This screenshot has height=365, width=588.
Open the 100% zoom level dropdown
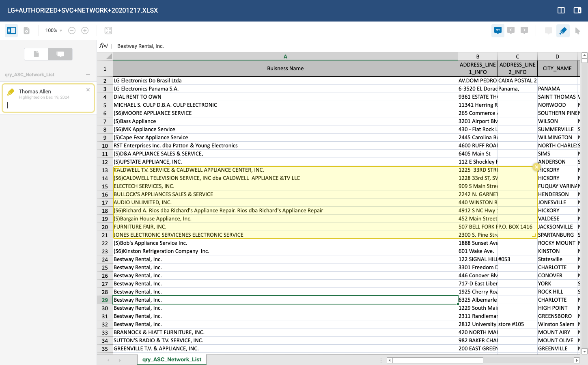tap(54, 30)
